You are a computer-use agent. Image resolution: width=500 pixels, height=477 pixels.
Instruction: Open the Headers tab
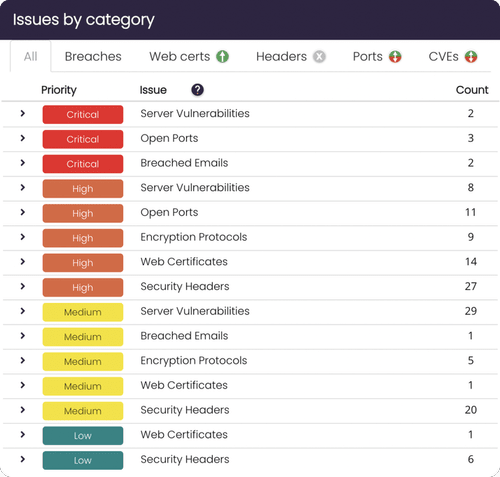click(281, 56)
